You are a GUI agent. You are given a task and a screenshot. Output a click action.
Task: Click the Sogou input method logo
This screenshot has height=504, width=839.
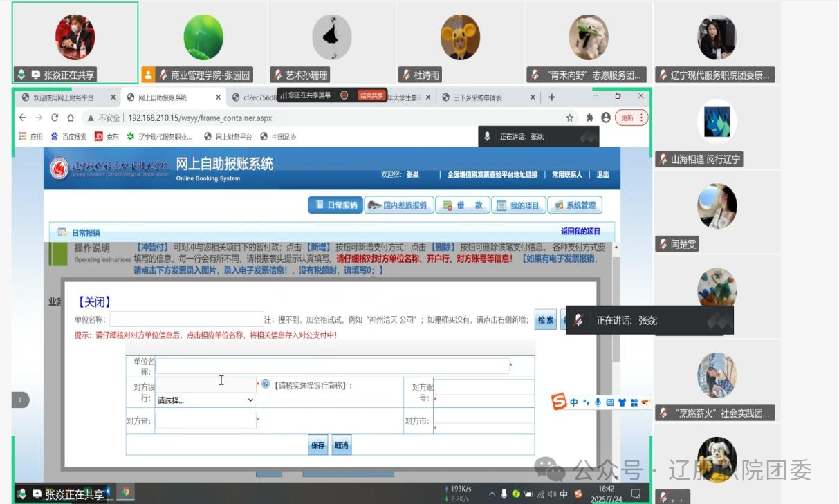559,402
